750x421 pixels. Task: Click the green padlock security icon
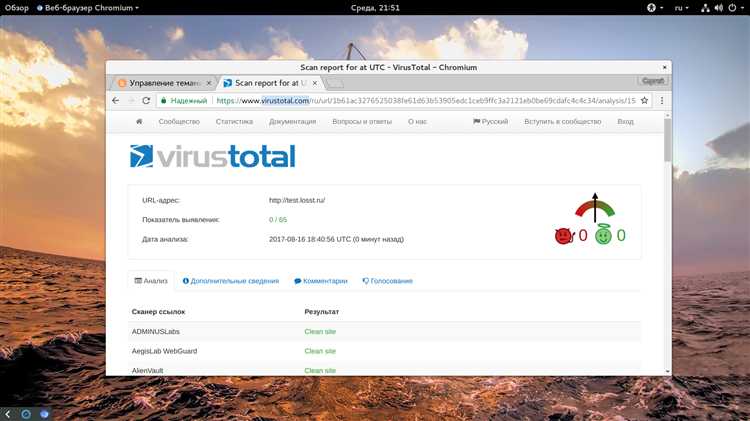click(x=164, y=100)
